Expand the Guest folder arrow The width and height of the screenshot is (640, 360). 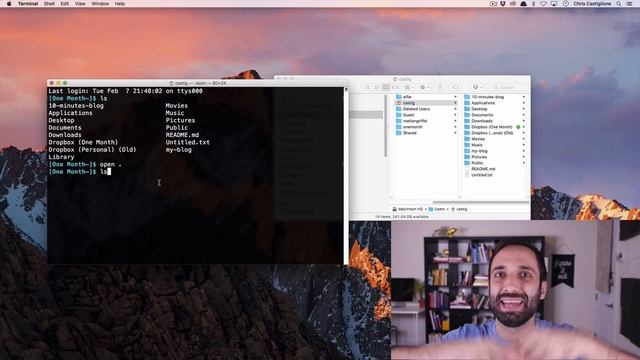[455, 115]
